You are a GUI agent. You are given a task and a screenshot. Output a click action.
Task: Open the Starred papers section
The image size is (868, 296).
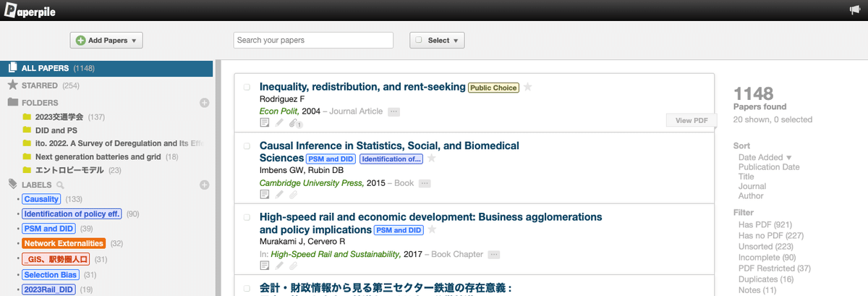[x=40, y=85]
